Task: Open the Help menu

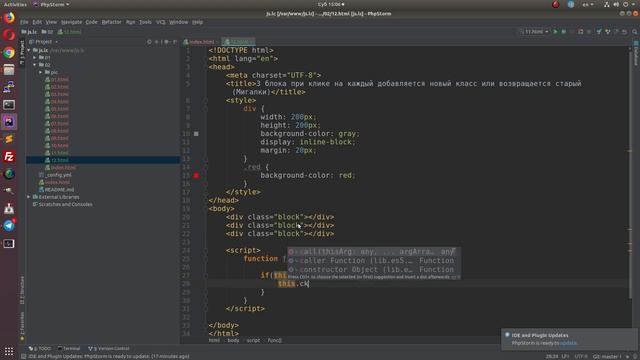Action: tap(198, 22)
